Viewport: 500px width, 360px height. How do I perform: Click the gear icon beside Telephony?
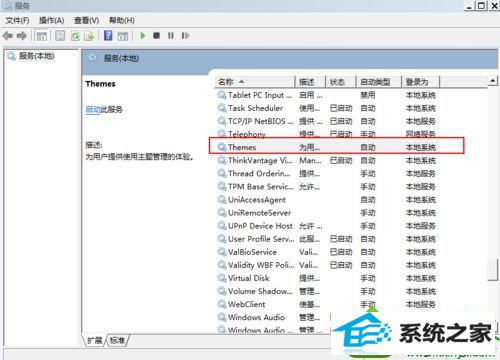point(222,134)
